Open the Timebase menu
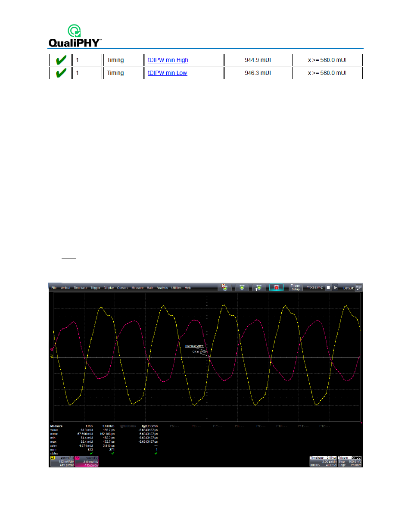 point(80,288)
